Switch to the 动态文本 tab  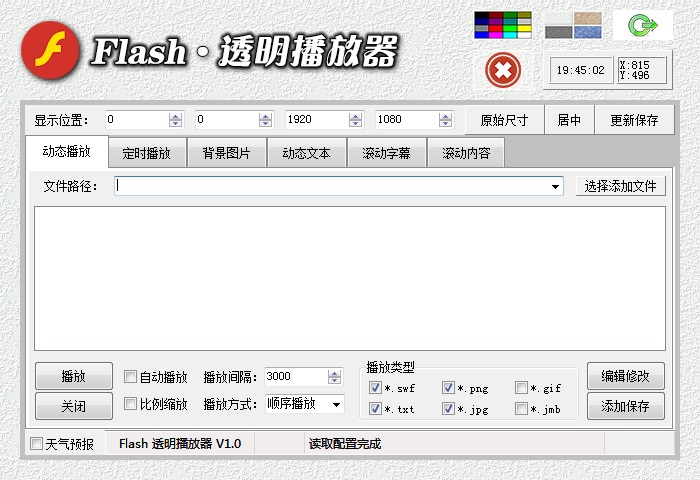[307, 153]
